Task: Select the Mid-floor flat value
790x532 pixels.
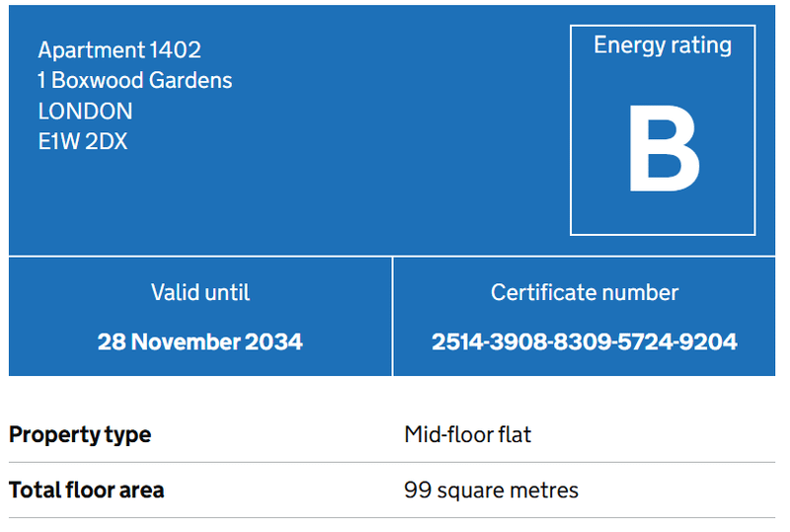Action: click(x=468, y=434)
